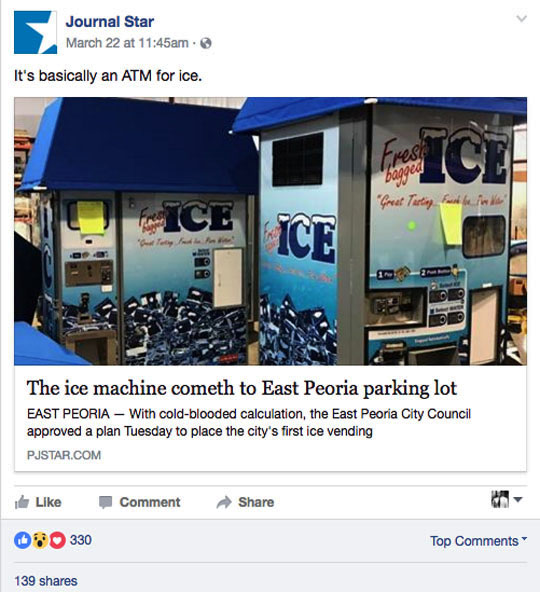This screenshot has height=592, width=540.
Task: Expand the post options chevron
Action: coord(521,18)
